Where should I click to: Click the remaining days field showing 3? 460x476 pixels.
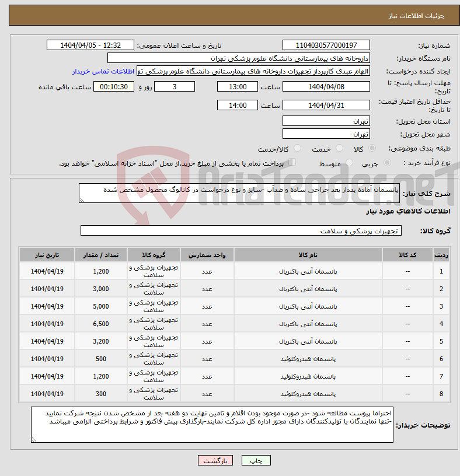[x=175, y=86]
